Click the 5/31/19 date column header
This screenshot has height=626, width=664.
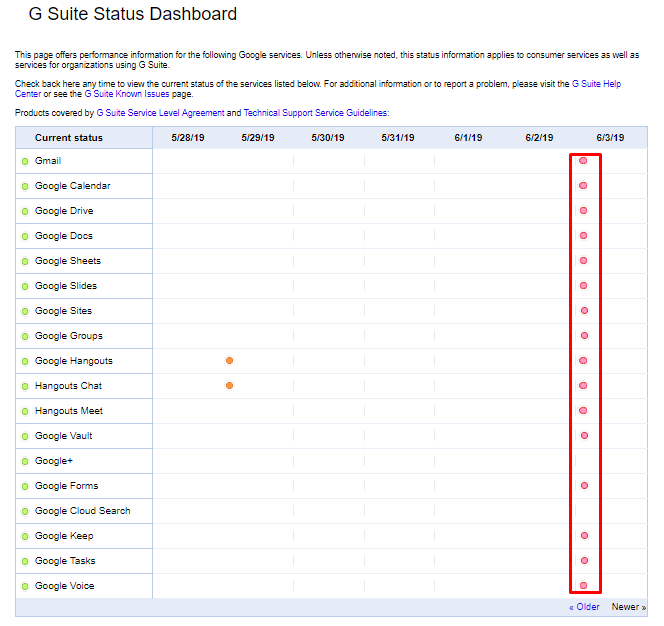pyautogui.click(x=398, y=138)
